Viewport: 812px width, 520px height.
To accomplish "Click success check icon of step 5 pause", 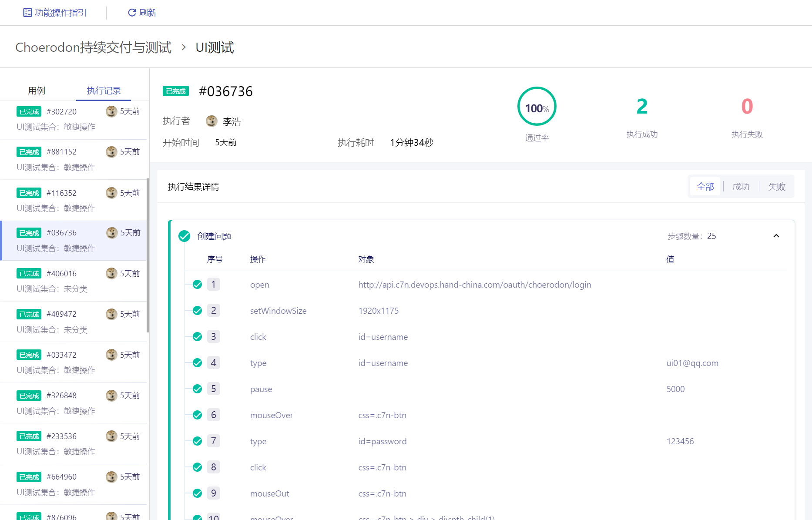I will [197, 389].
